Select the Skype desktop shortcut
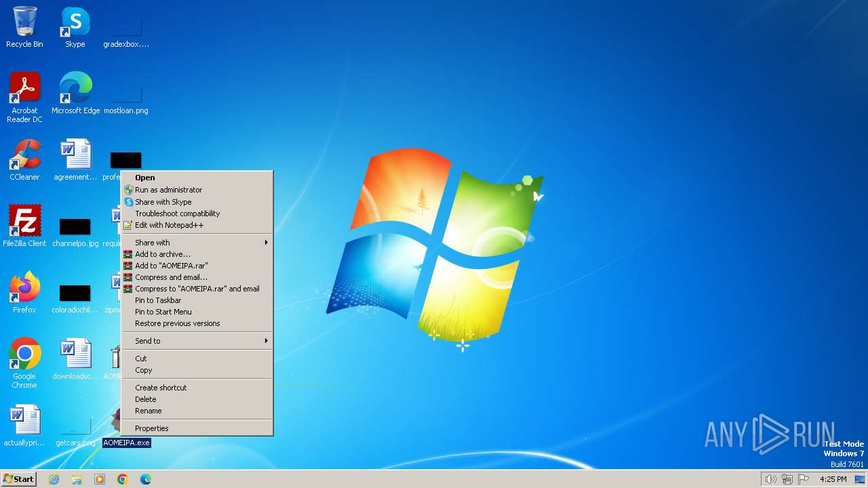This screenshot has height=488, width=868. tap(75, 27)
